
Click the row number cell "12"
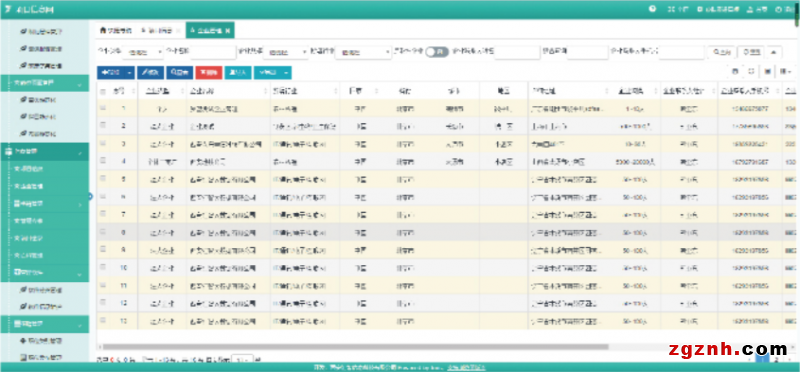123,303
